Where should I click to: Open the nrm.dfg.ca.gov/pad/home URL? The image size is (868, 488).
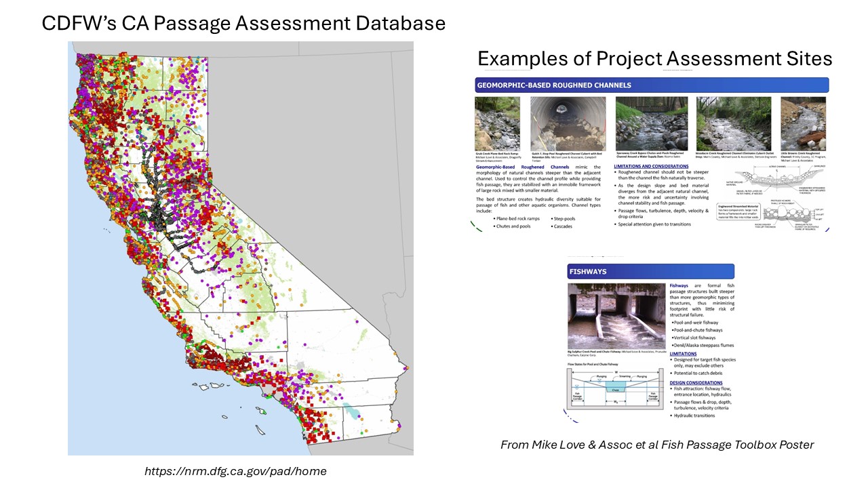tap(235, 471)
